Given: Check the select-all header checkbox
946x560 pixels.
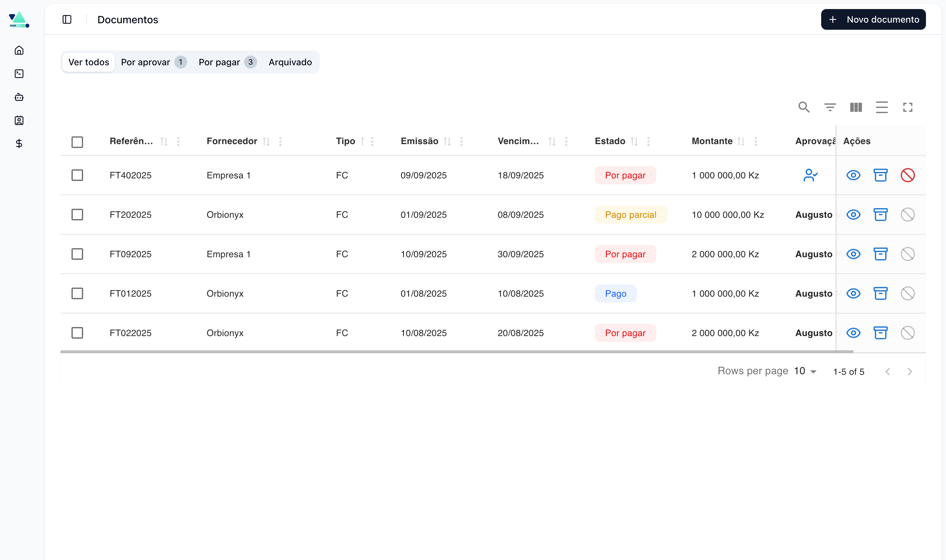Looking at the screenshot, I should pos(77,142).
